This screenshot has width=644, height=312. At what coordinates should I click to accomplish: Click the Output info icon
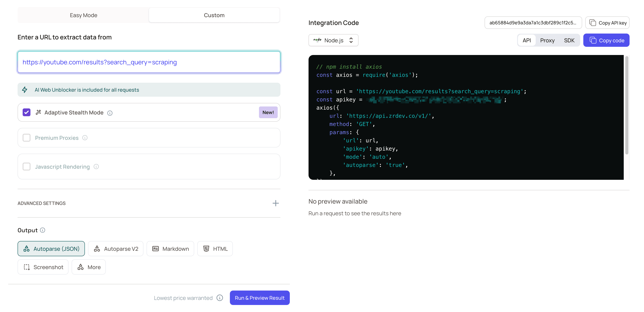pos(43,230)
